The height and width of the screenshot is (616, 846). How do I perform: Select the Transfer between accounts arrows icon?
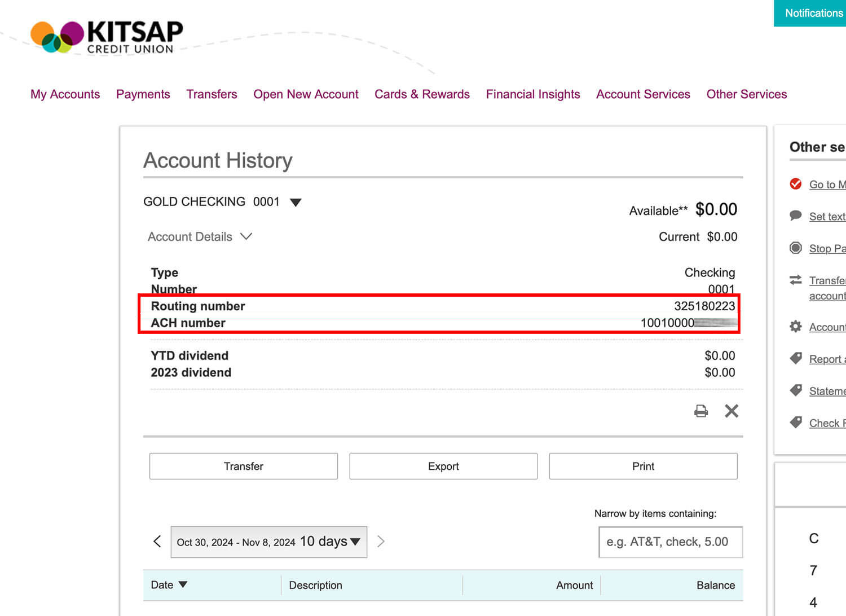tap(795, 280)
